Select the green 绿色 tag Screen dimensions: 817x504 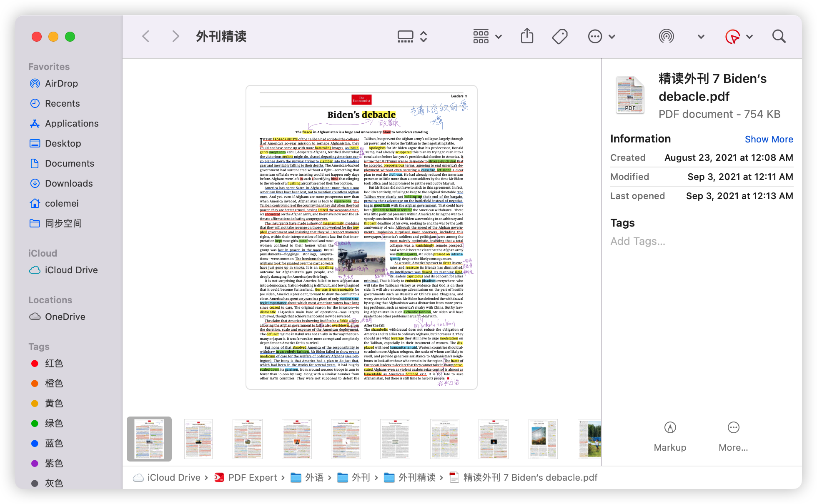pyautogui.click(x=54, y=423)
